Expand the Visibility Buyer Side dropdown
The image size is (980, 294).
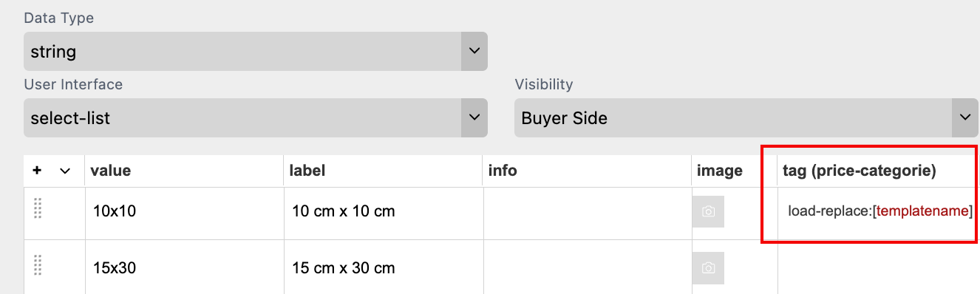click(x=746, y=118)
